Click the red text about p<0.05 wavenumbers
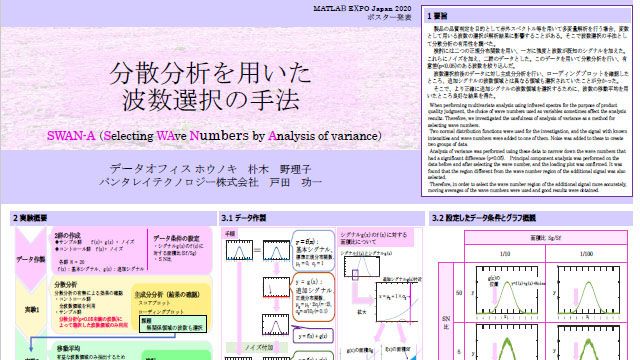Viewport: 640px width, 360px height. click(93, 322)
